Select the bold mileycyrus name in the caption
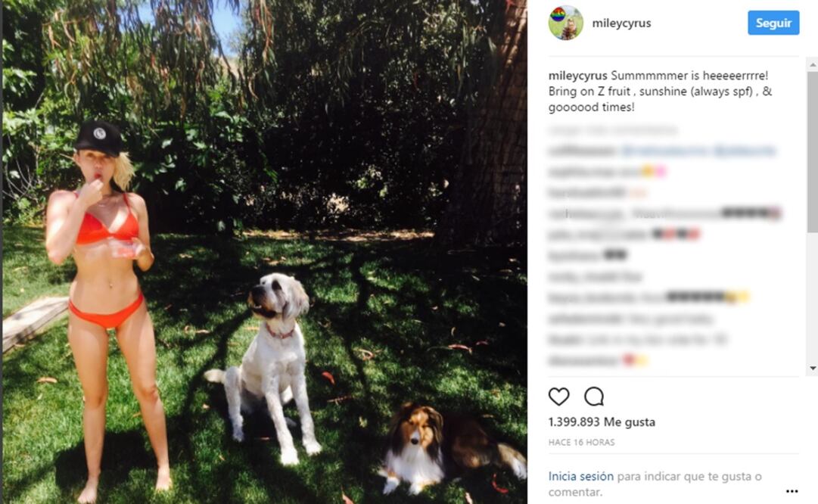Screen dimensions: 818x504 coord(577,76)
